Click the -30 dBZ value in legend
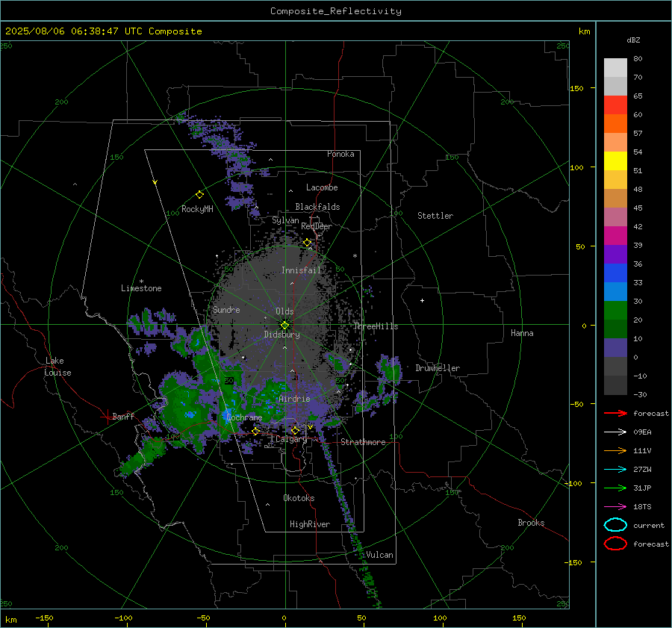This screenshot has height=628, width=672. (x=640, y=394)
